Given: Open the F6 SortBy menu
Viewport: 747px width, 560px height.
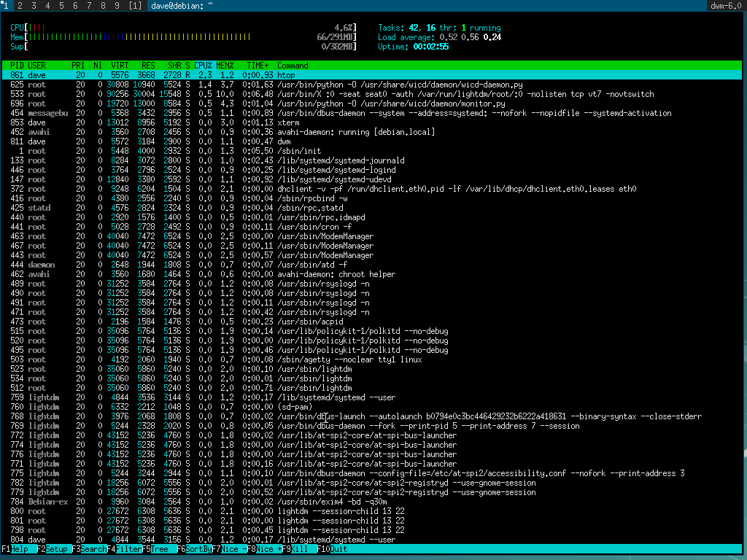Looking at the screenshot, I should point(194,549).
